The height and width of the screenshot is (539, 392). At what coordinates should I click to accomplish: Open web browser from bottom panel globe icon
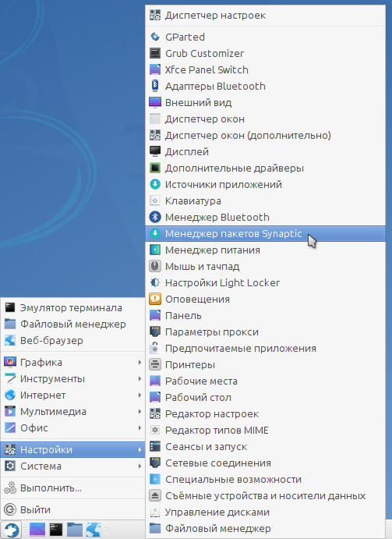(94, 530)
